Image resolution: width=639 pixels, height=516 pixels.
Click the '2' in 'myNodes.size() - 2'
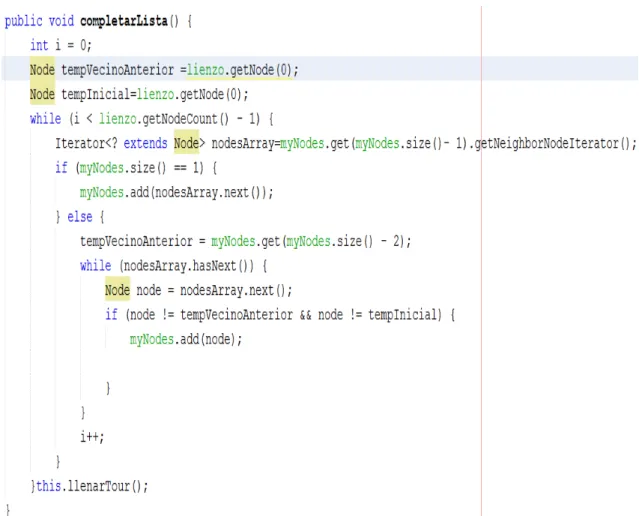pos(397,241)
